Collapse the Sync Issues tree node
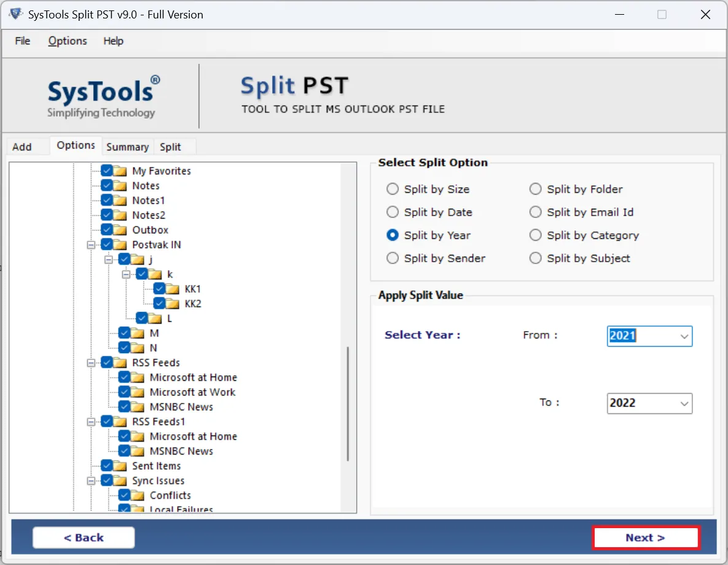Image resolution: width=728 pixels, height=565 pixels. [x=91, y=480]
